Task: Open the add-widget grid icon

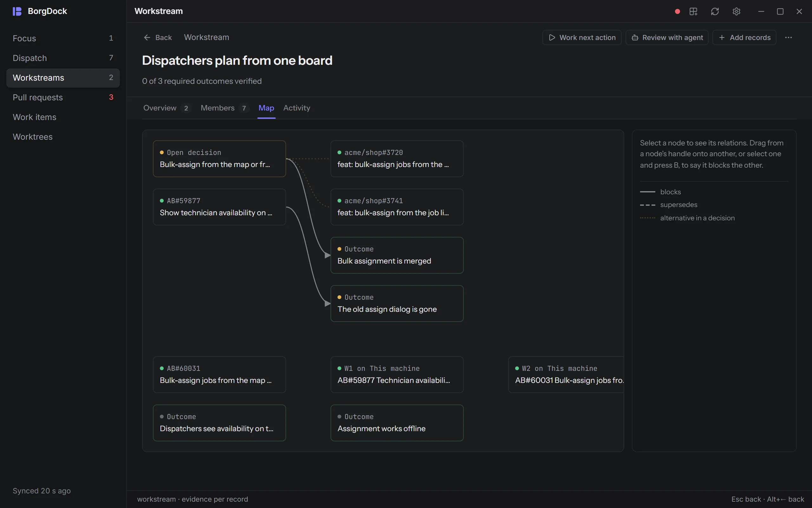Action: coord(693,11)
